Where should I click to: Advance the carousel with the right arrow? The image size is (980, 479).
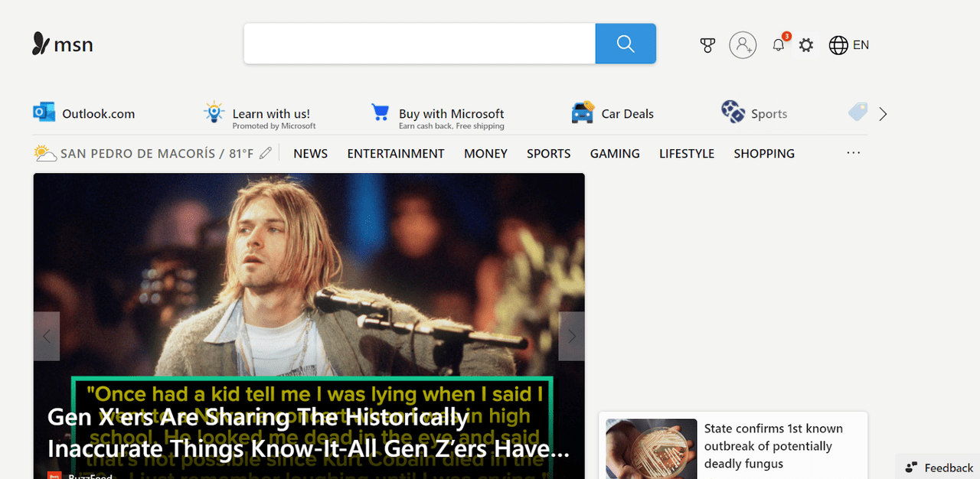[x=570, y=336]
